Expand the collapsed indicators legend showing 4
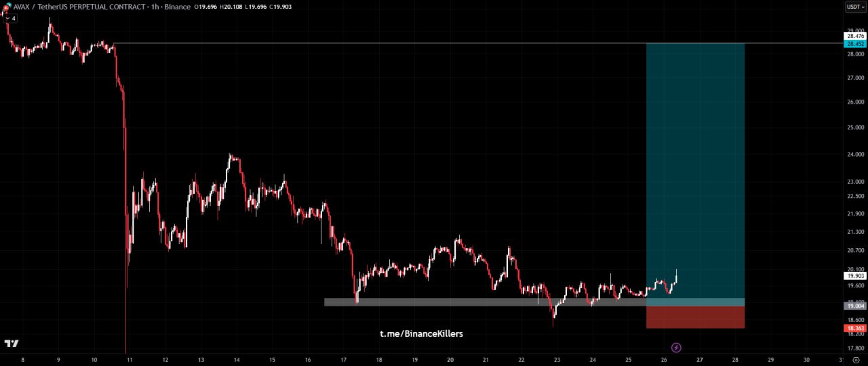The image size is (868, 366). pyautogui.click(x=10, y=18)
